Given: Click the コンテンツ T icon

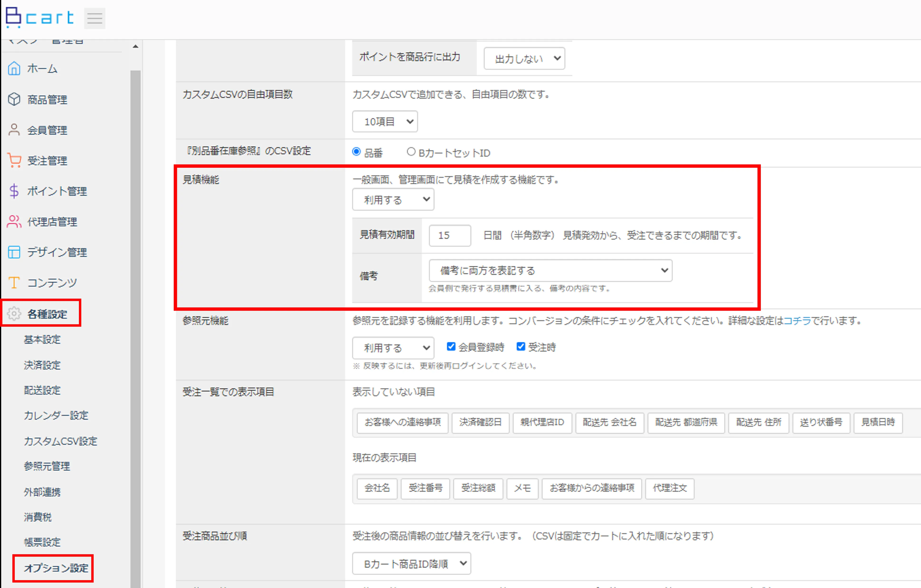Looking at the screenshot, I should click(14, 283).
